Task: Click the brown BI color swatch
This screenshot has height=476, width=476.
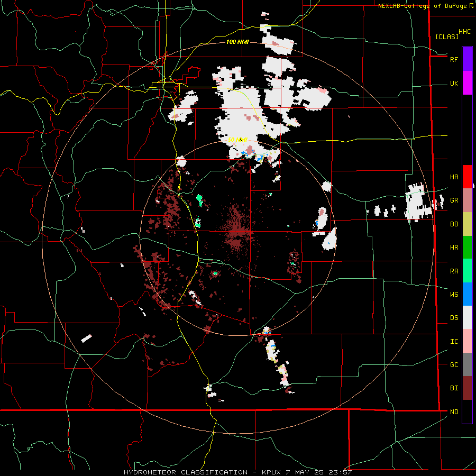Action: point(467,388)
